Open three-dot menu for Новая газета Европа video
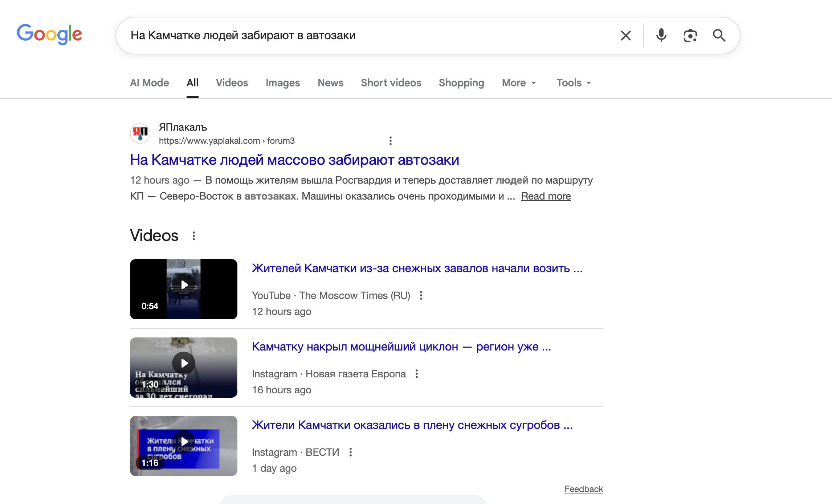The width and height of the screenshot is (832, 504). 416,374
